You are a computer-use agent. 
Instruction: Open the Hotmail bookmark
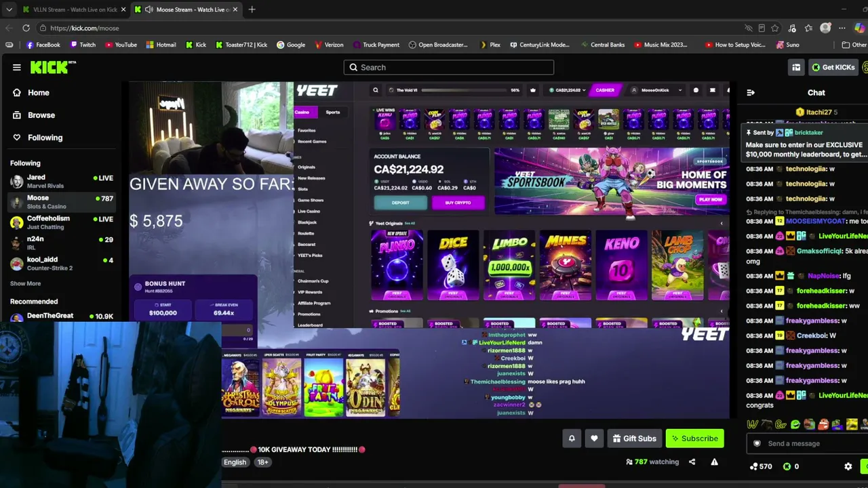click(161, 45)
